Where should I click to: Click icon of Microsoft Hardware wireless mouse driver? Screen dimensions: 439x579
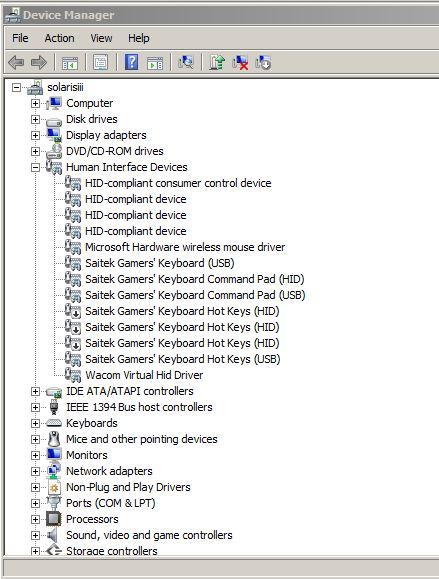pos(73,247)
